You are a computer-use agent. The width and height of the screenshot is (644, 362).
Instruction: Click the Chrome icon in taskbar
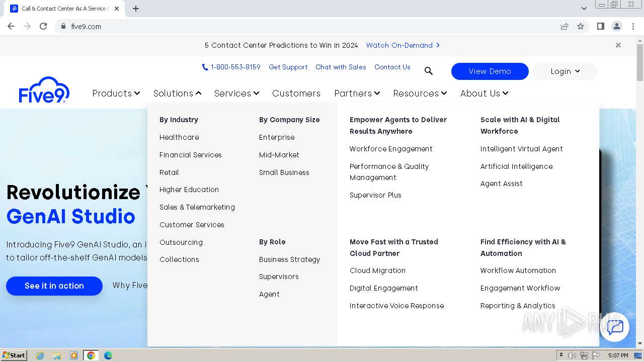coord(91,355)
